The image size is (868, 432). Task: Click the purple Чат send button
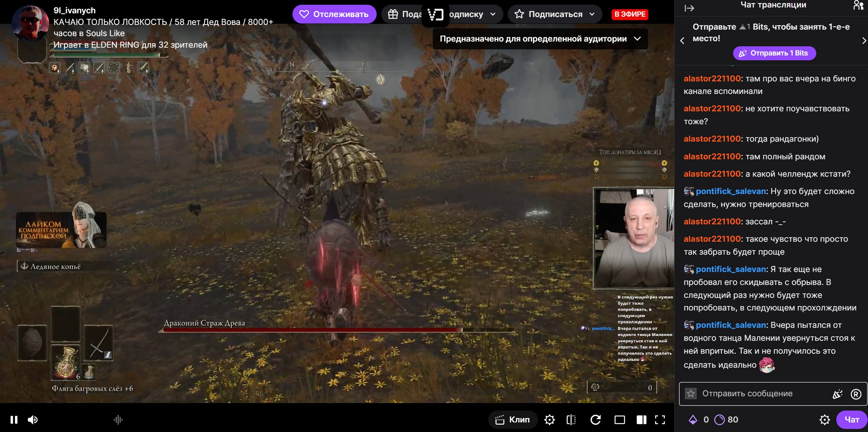(852, 419)
